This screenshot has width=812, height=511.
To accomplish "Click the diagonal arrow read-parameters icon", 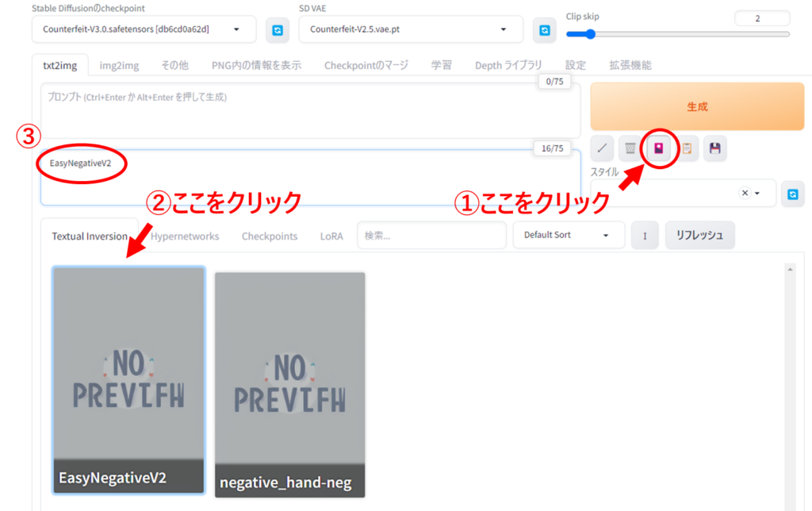I will (603, 148).
